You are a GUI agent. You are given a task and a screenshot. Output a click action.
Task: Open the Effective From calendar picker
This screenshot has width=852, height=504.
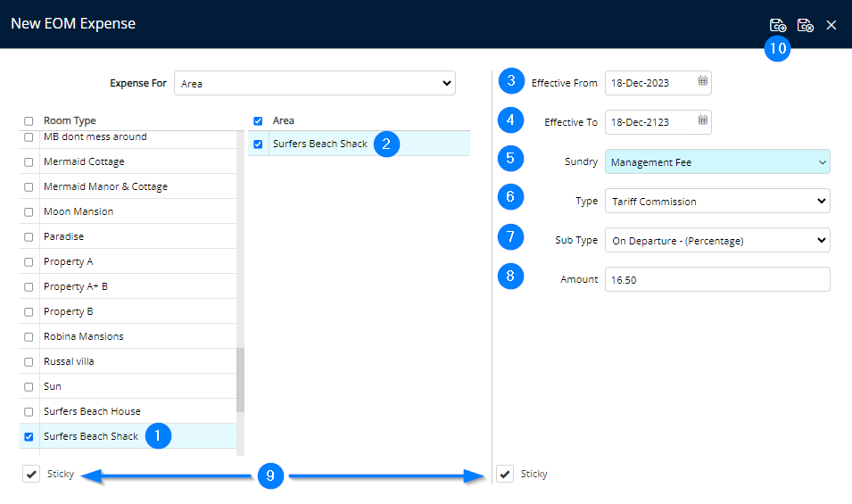point(703,82)
